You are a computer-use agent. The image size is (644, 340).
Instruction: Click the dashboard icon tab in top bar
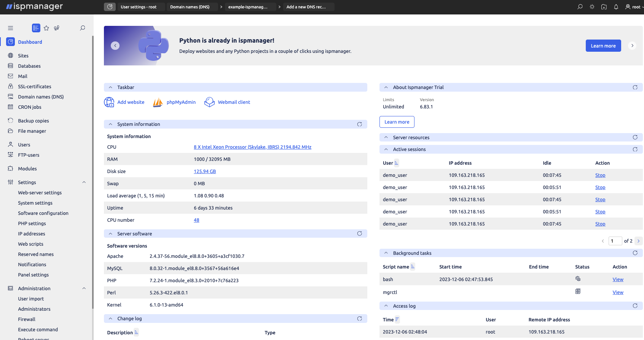click(110, 7)
